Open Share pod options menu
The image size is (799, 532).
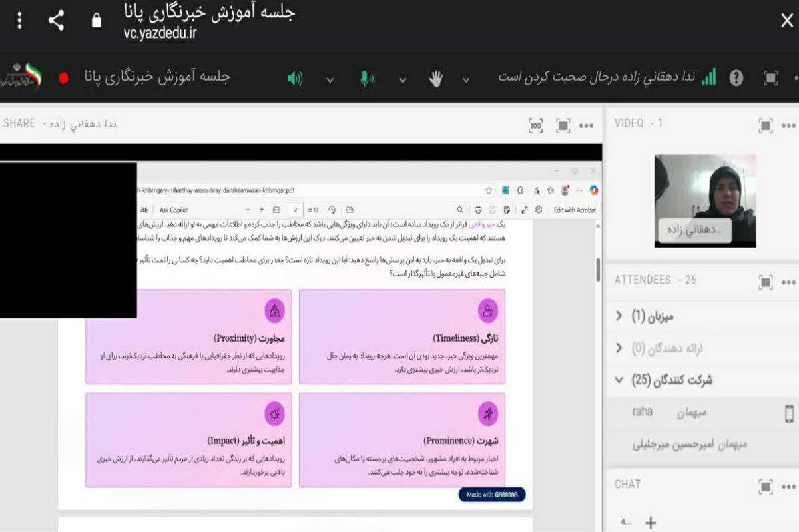click(x=587, y=125)
